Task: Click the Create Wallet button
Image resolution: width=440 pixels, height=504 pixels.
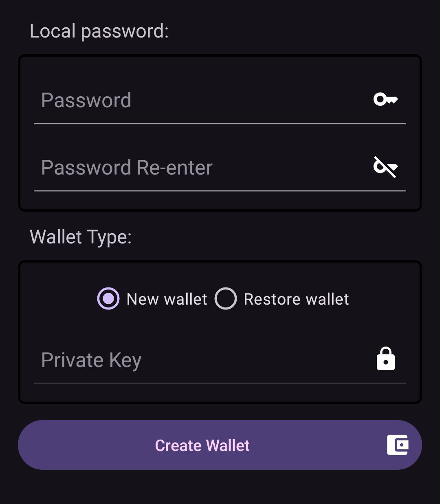Action: click(x=220, y=445)
